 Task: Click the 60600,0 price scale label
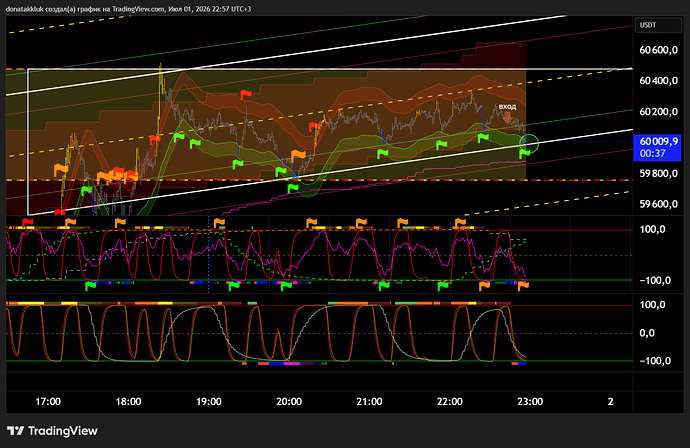[658, 50]
